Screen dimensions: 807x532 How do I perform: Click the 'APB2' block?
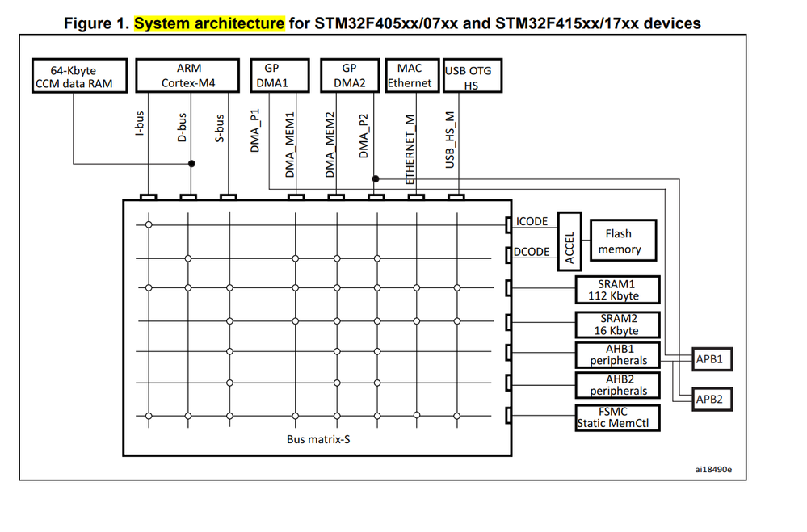tap(712, 400)
